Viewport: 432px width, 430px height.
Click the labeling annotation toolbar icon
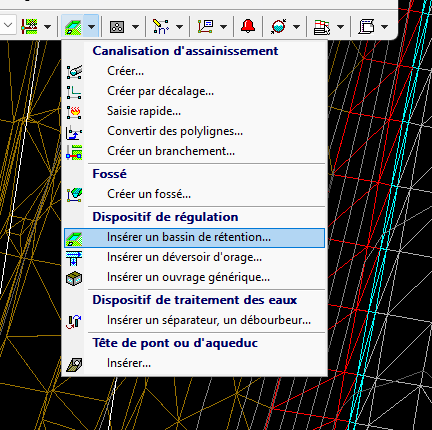click(x=205, y=26)
